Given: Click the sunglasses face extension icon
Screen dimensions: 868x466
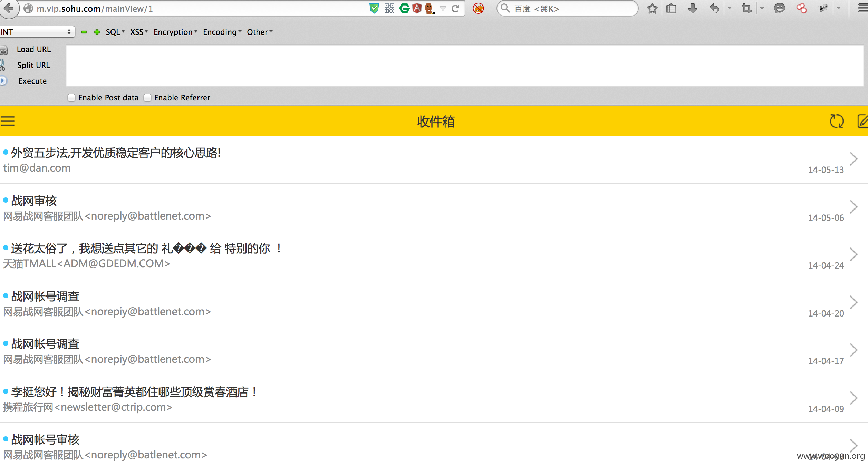Looking at the screenshot, I should coord(429,8).
